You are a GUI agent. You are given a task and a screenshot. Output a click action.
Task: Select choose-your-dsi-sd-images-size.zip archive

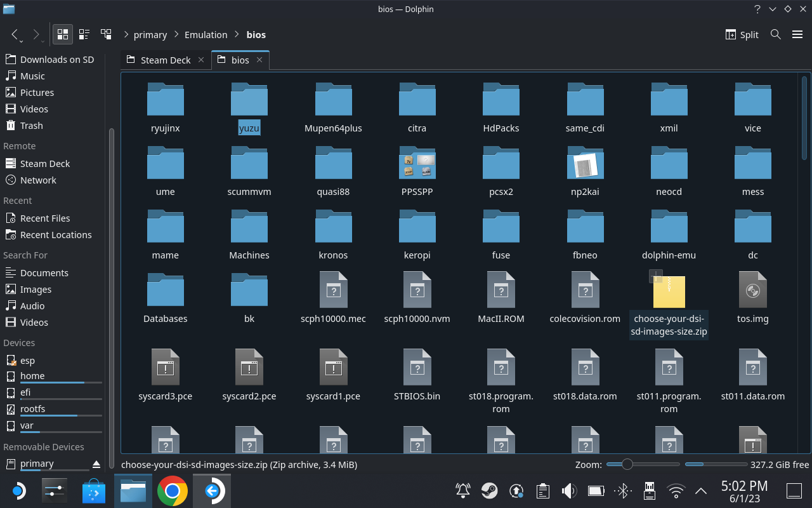point(669,304)
